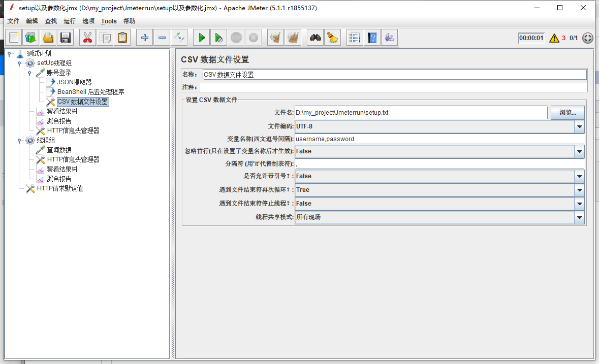Open the 忽略首行 dropdown
599x364 pixels.
coord(580,151)
